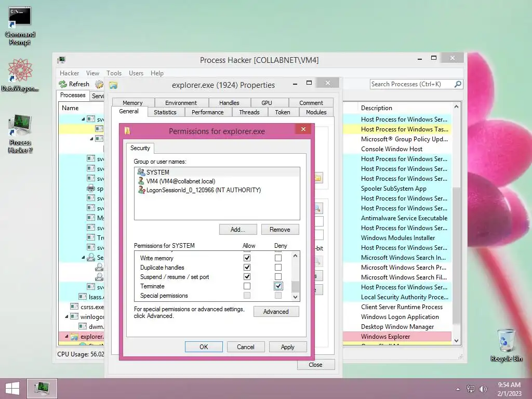This screenshot has width=532, height=399.
Task: Click the lsass process icon
Action: click(83, 297)
